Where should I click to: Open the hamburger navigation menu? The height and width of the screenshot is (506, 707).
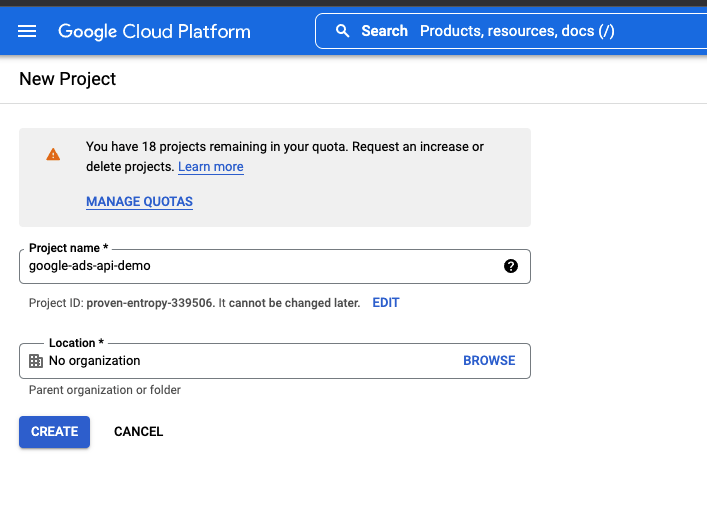(x=27, y=31)
